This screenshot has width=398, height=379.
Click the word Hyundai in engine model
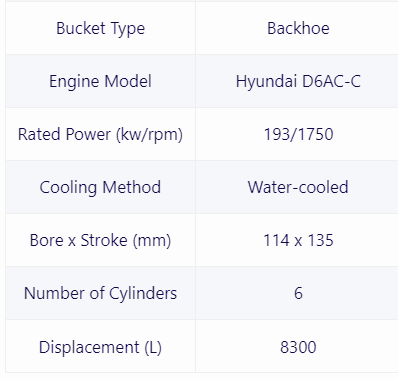point(267,82)
